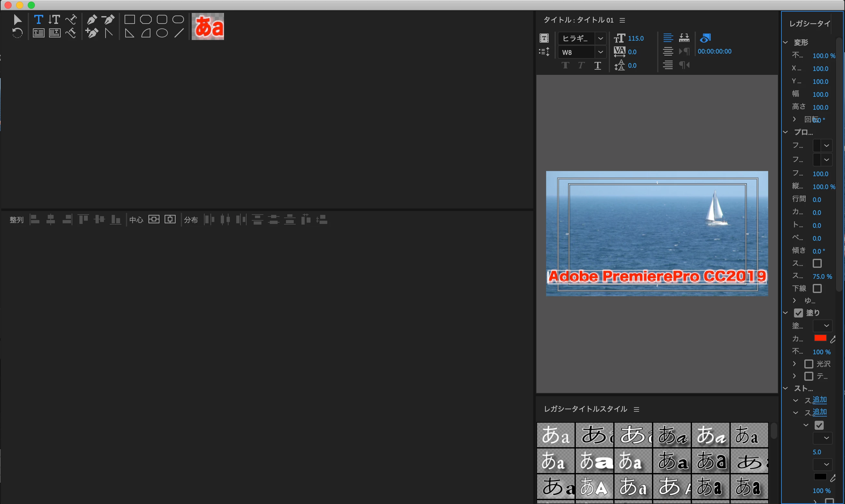
Task: Click the Tab Stops ruler icon
Action: (x=684, y=38)
